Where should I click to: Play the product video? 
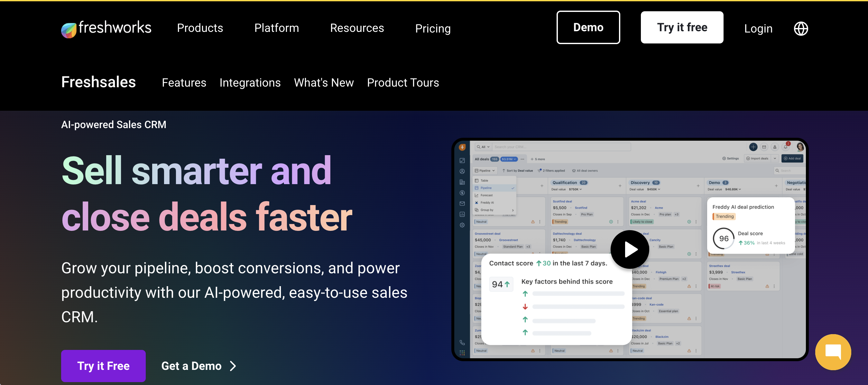(x=629, y=249)
